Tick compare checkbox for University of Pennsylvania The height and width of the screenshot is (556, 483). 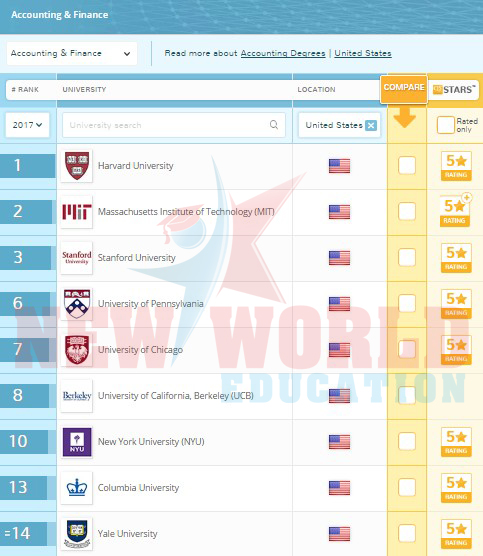(407, 303)
